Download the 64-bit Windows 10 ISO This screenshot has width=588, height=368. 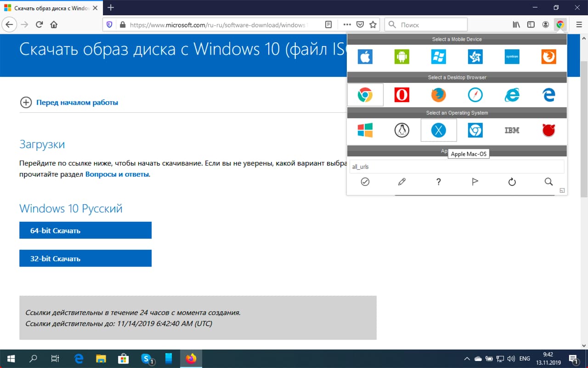point(85,230)
